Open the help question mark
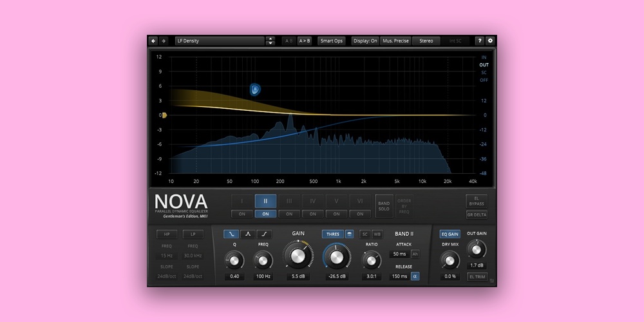 480,41
